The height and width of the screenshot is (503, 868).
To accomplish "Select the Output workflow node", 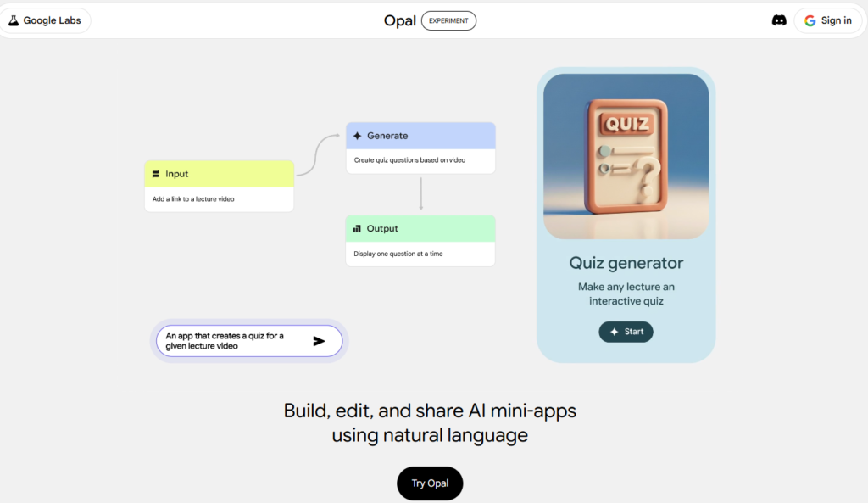I will click(420, 240).
